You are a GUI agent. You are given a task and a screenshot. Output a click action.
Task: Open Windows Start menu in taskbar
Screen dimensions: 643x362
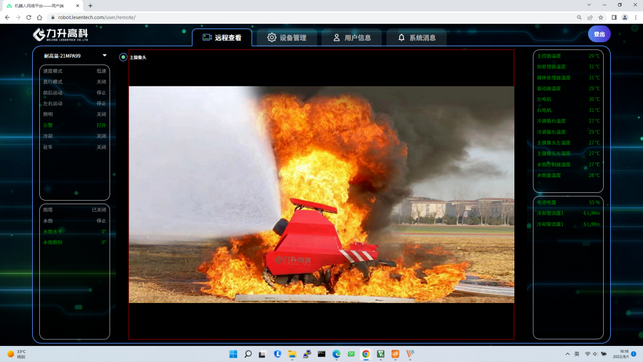pyautogui.click(x=233, y=354)
